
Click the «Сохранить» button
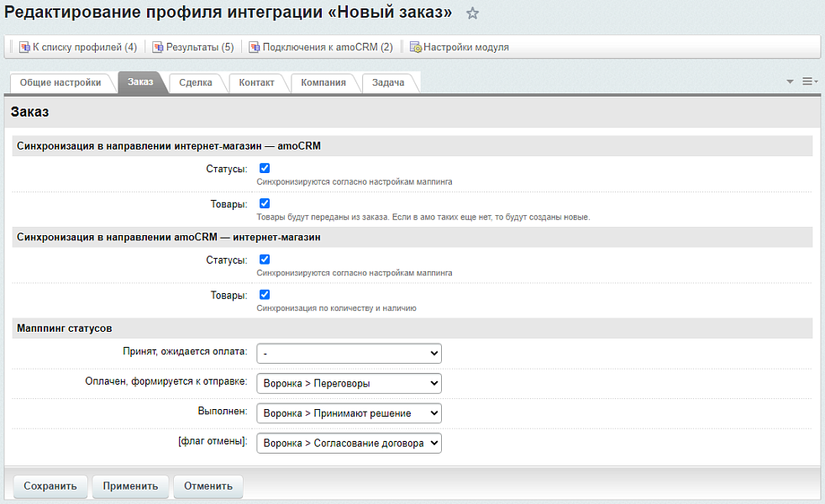click(x=50, y=486)
